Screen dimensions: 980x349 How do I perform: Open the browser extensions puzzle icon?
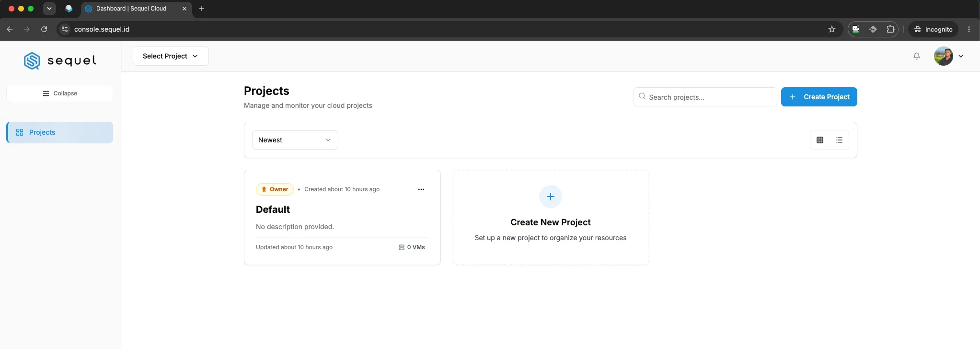click(890, 29)
